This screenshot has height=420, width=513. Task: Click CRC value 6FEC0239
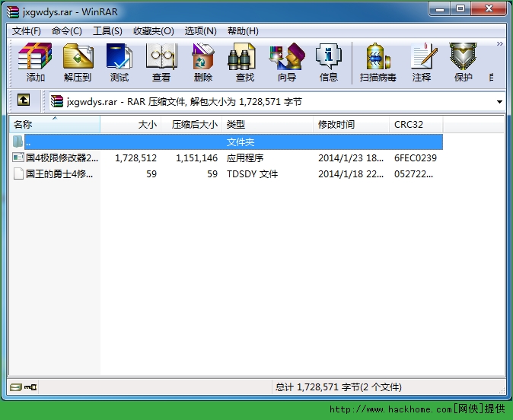click(x=415, y=158)
